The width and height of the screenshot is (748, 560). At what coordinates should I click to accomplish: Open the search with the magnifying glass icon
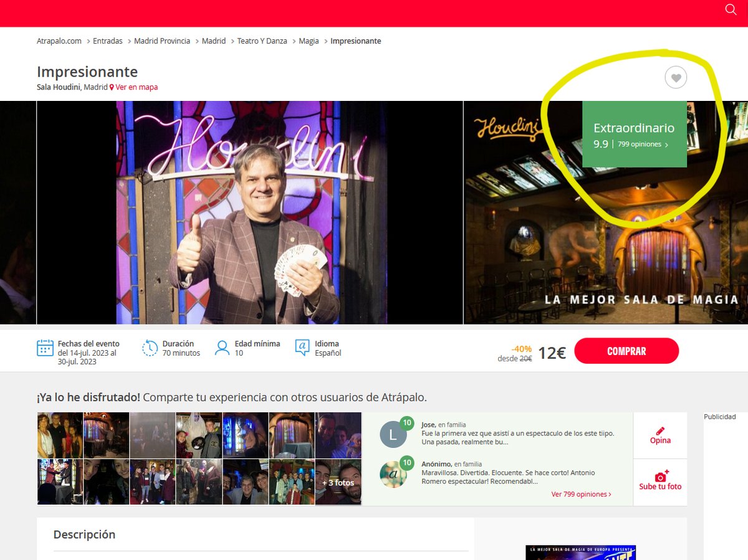pyautogui.click(x=730, y=10)
